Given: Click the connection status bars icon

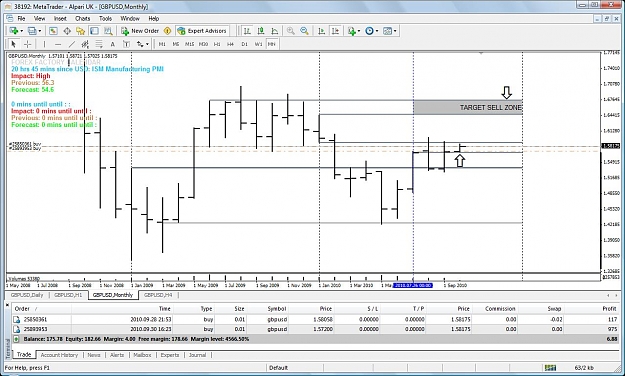Looking at the screenshot, I should (x=550, y=368).
